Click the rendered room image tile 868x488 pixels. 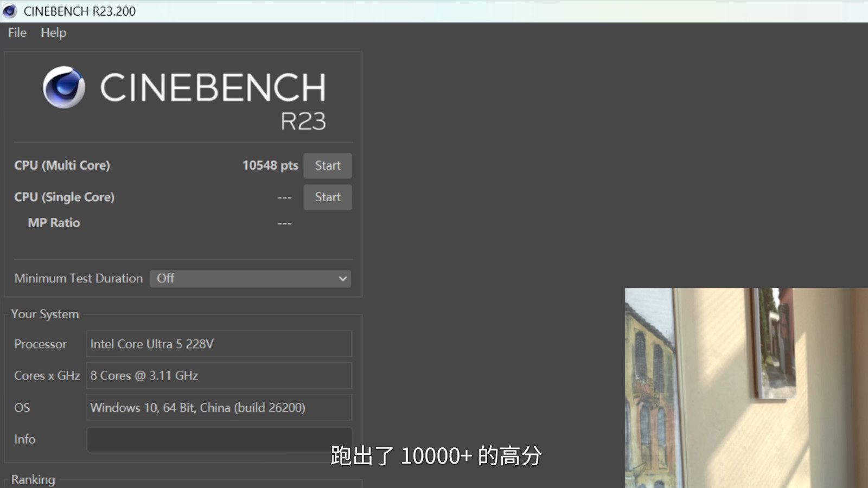pos(746,388)
